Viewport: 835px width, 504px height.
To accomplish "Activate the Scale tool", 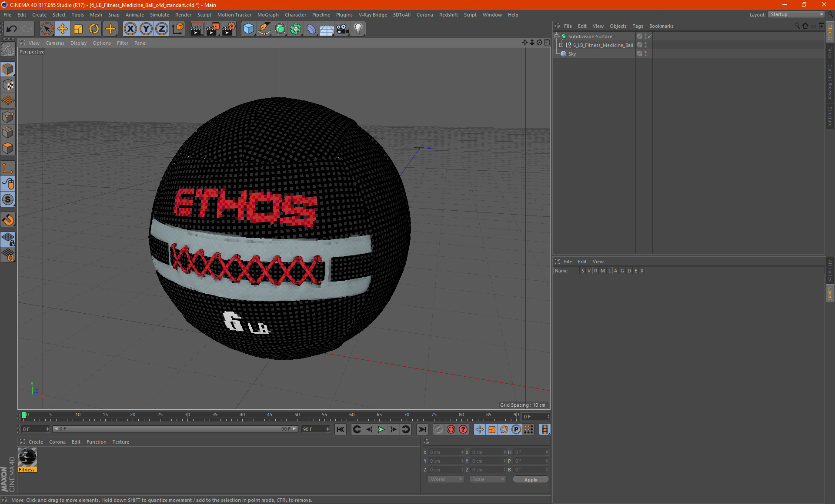I will click(78, 29).
